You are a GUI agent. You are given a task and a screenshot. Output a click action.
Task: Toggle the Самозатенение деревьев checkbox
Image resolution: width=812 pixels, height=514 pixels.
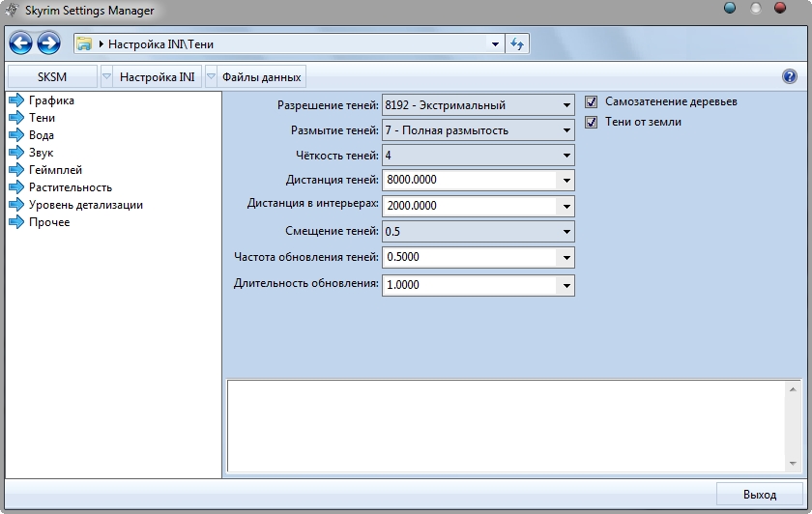[x=592, y=101]
